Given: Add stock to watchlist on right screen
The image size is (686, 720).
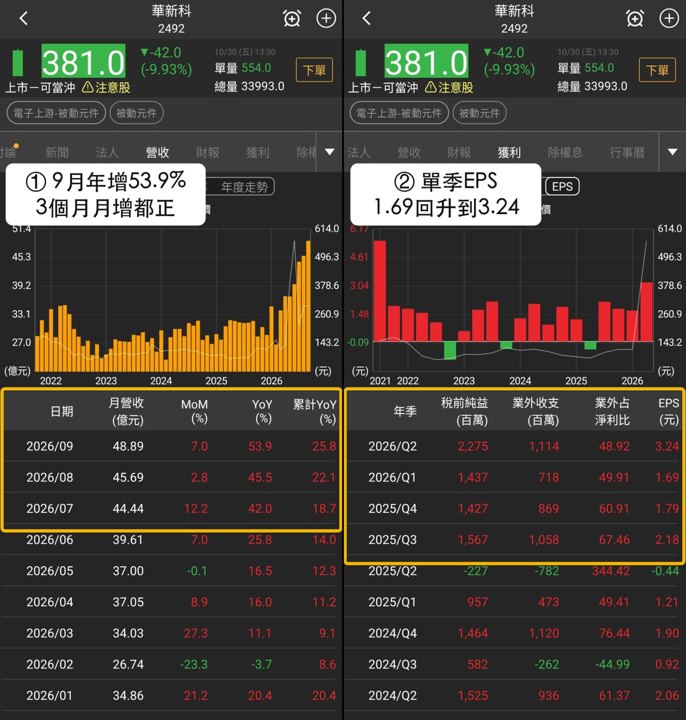Looking at the screenshot, I should click(x=669, y=19).
